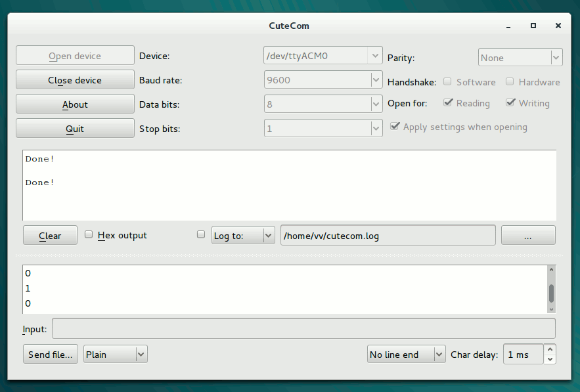Expand the No line end dropdown
This screenshot has height=392, width=580.
407,355
